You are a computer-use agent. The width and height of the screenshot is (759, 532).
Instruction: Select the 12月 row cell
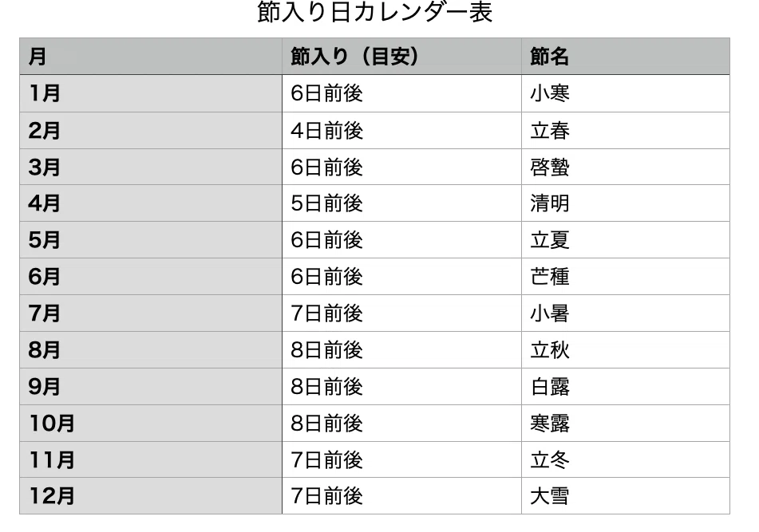151,496
